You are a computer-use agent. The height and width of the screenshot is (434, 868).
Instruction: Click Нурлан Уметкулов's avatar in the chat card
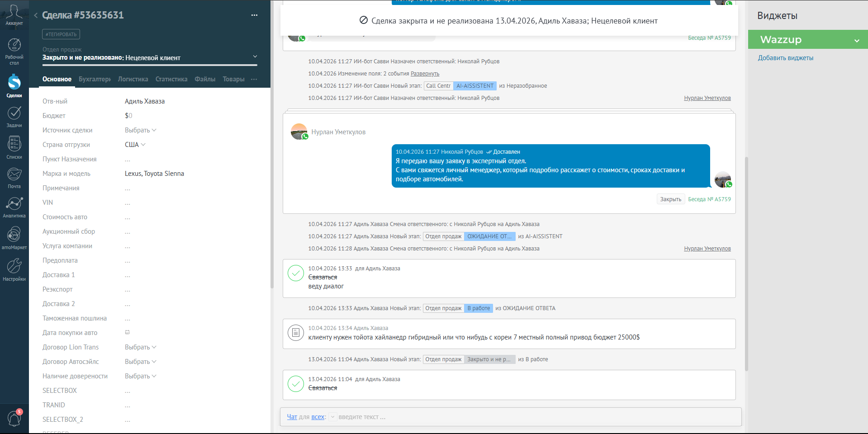tap(299, 132)
